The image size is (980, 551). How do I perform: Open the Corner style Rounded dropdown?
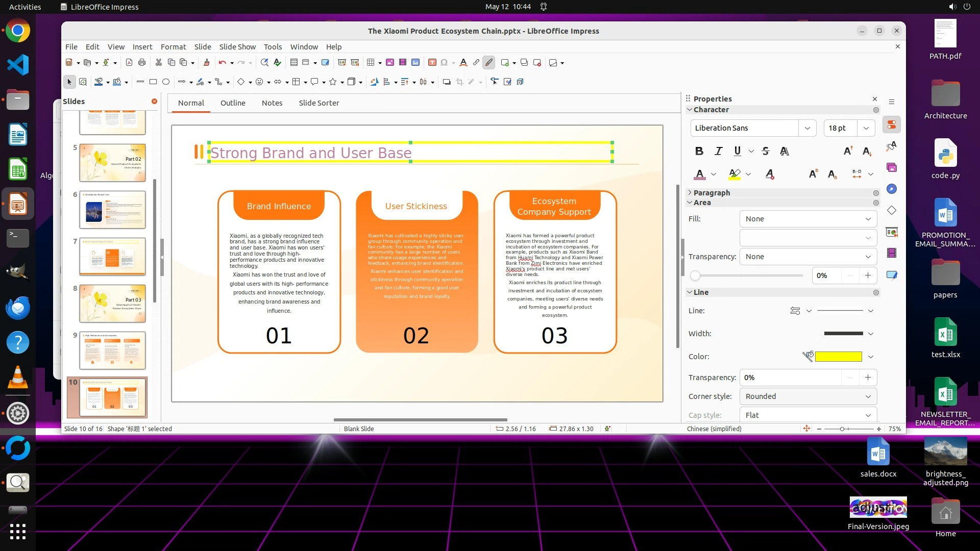(807, 396)
